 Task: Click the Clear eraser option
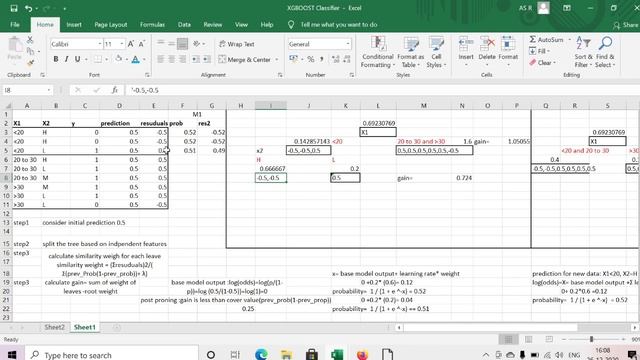coord(541,63)
